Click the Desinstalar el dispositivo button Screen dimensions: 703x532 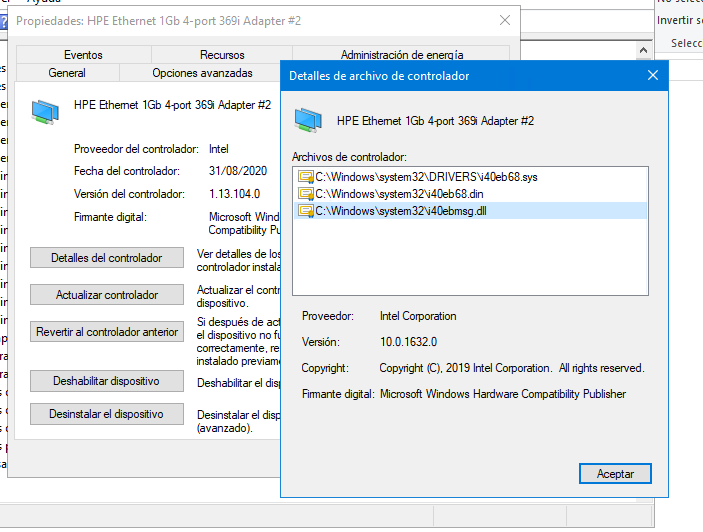107,414
